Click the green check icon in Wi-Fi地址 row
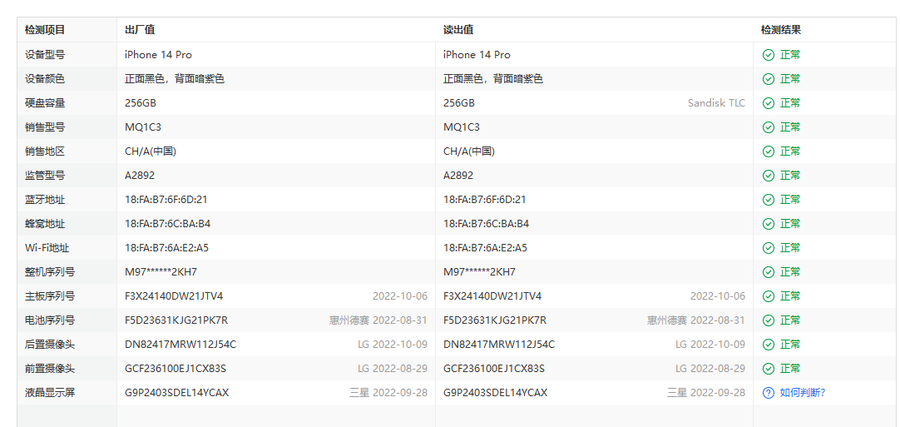900x427 pixels. pyautogui.click(x=768, y=248)
